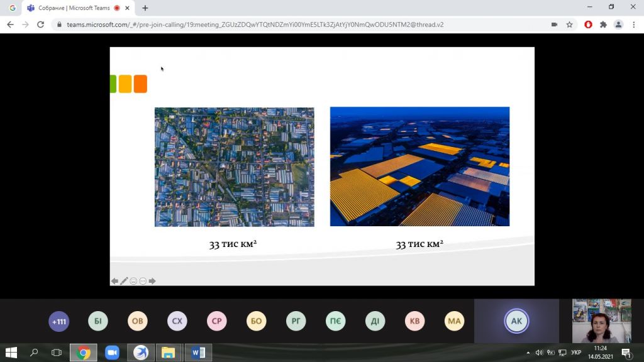
Task: Switch to the Microsoft Teams browser tab
Action: click(72, 8)
